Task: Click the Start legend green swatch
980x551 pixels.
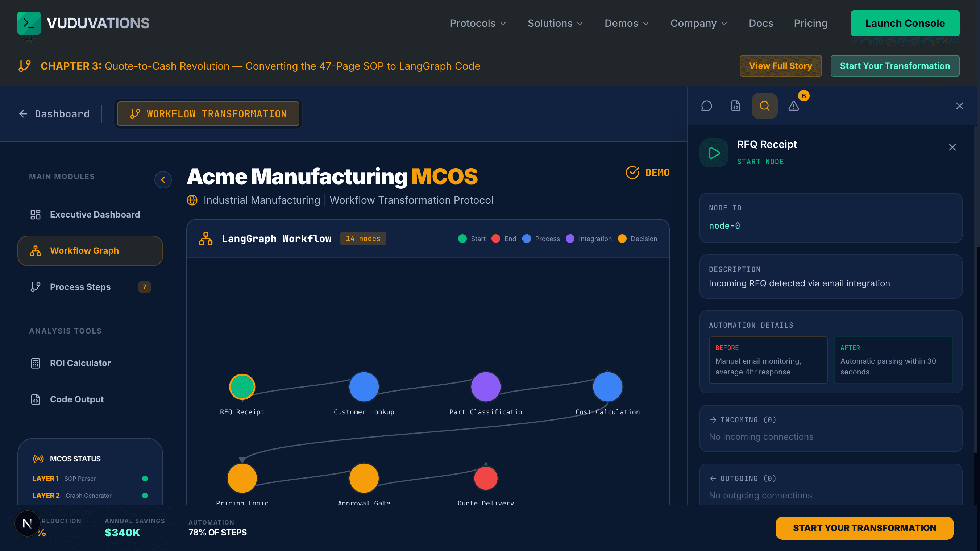Action: (x=462, y=239)
